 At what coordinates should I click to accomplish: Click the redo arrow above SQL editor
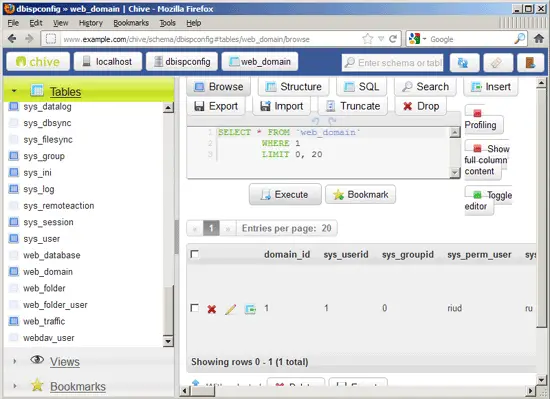332,121
